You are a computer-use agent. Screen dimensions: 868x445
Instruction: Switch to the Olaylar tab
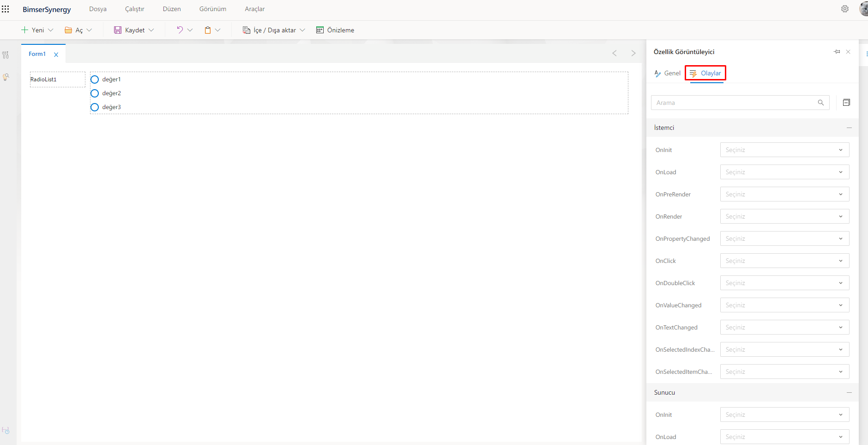point(705,73)
